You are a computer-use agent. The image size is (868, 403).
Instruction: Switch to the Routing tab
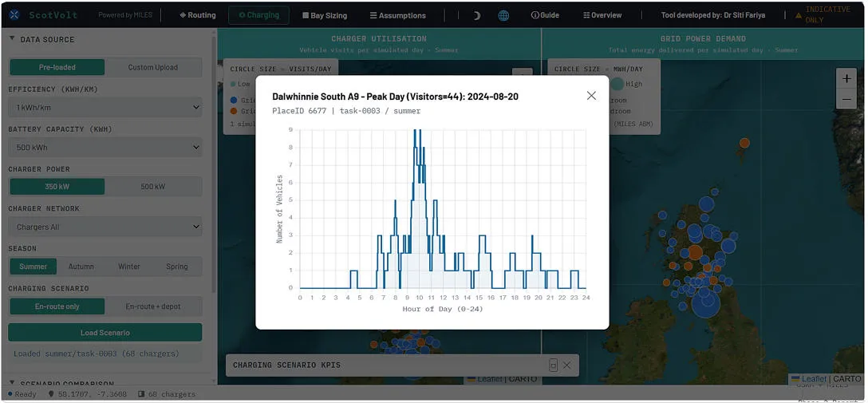click(x=198, y=15)
